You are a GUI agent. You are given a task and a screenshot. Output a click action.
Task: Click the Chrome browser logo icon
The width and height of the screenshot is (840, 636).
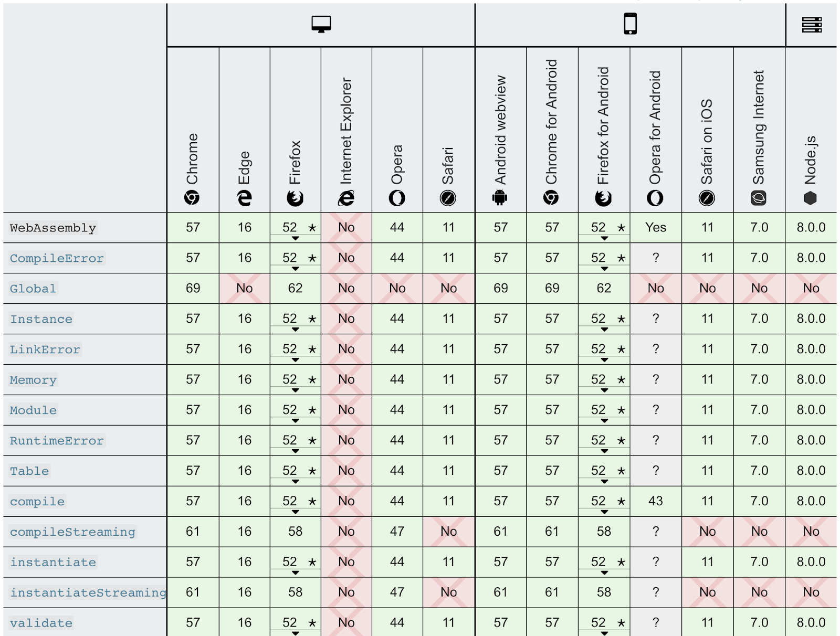point(192,198)
